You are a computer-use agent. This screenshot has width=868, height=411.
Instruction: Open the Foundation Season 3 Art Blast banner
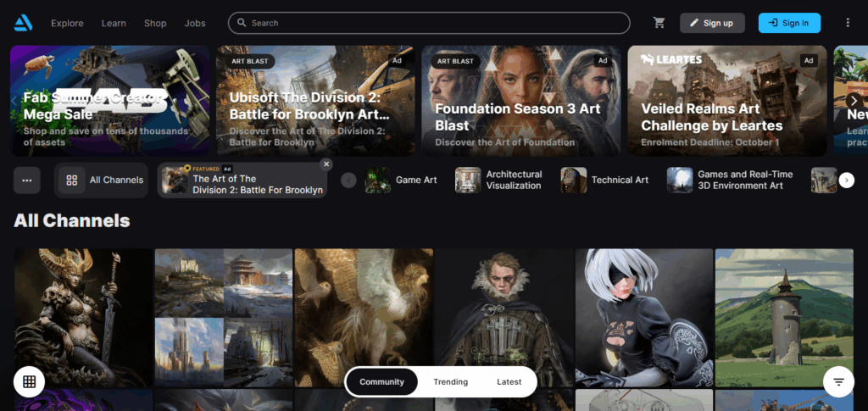click(x=521, y=101)
